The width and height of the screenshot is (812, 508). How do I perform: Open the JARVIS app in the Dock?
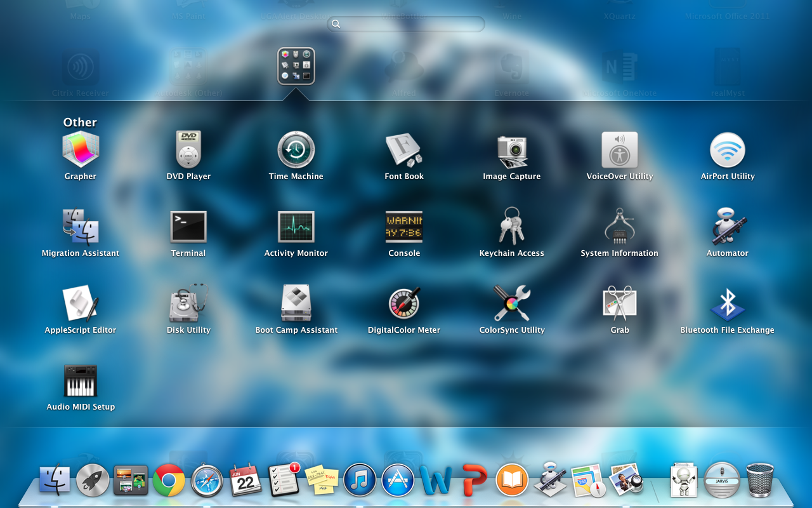(722, 479)
